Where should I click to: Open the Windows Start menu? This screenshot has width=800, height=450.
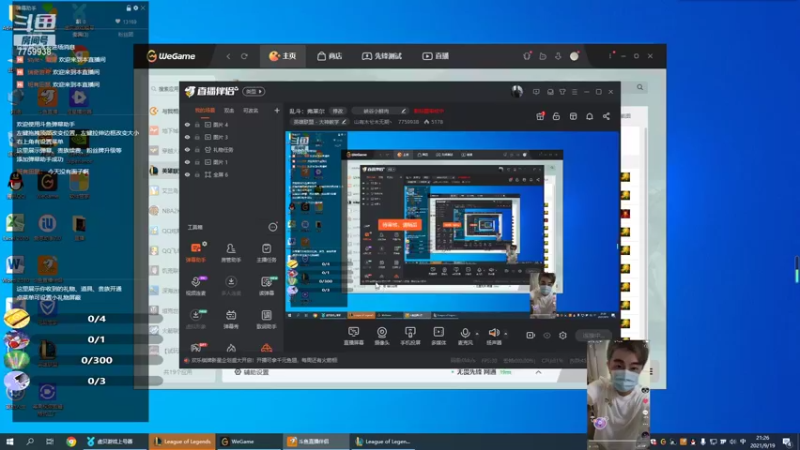click(10, 441)
